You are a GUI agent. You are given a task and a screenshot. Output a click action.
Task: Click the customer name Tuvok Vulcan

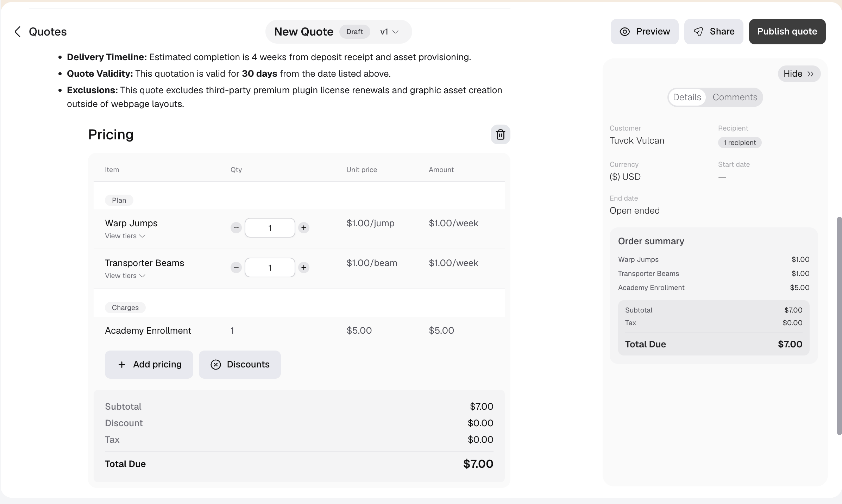(637, 140)
